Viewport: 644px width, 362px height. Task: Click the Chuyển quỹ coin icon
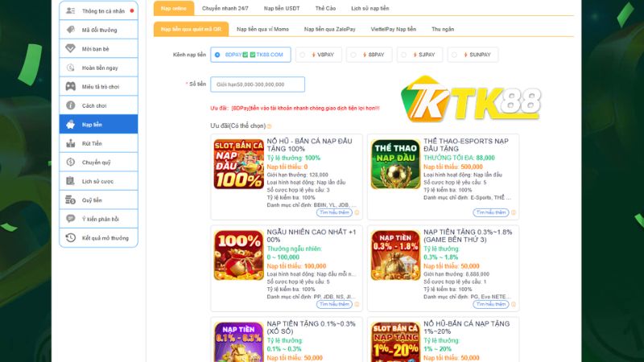[x=71, y=162]
